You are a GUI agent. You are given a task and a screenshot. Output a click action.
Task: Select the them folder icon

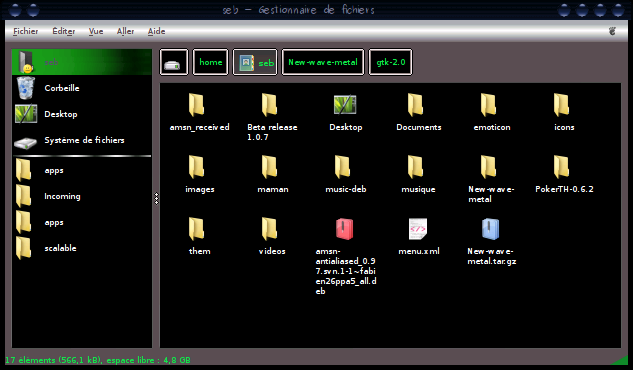(x=197, y=229)
